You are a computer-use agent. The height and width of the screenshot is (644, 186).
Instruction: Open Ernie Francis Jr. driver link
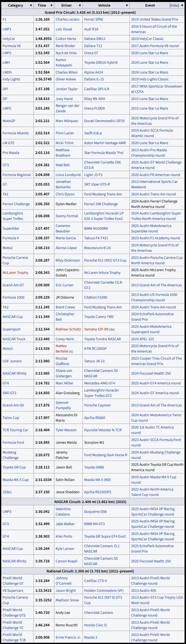click(68, 637)
